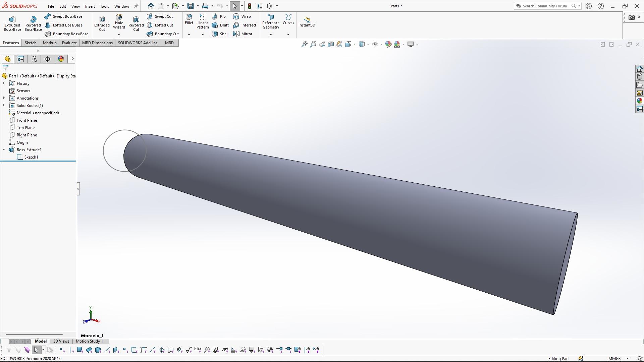Viewport: 644px width, 362px height.
Task: Open the DimXpertManager tab
Action: pos(48,59)
